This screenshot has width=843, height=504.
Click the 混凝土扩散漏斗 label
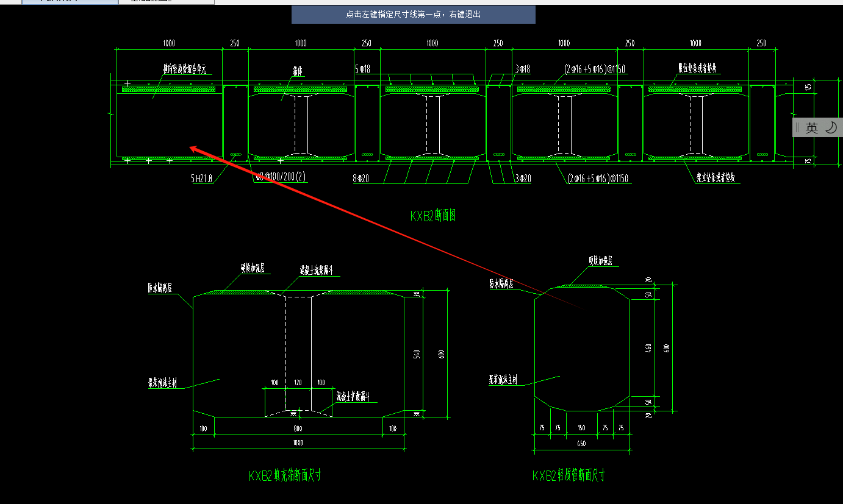click(354, 397)
